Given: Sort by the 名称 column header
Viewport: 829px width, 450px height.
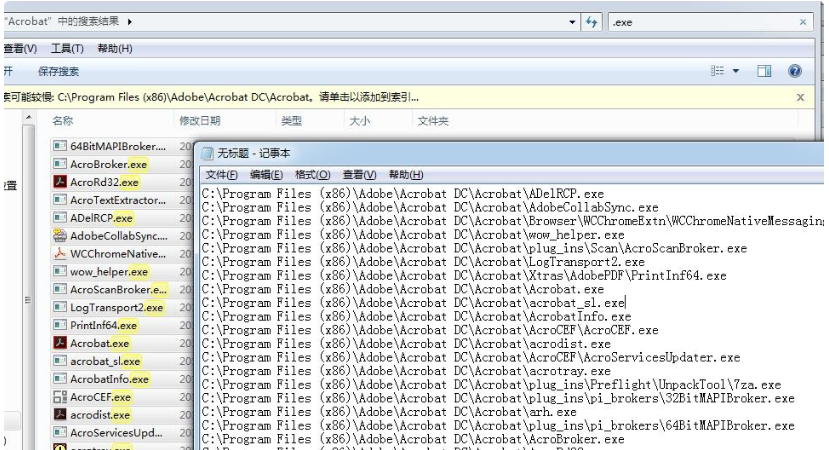Looking at the screenshot, I should pyautogui.click(x=63, y=121).
